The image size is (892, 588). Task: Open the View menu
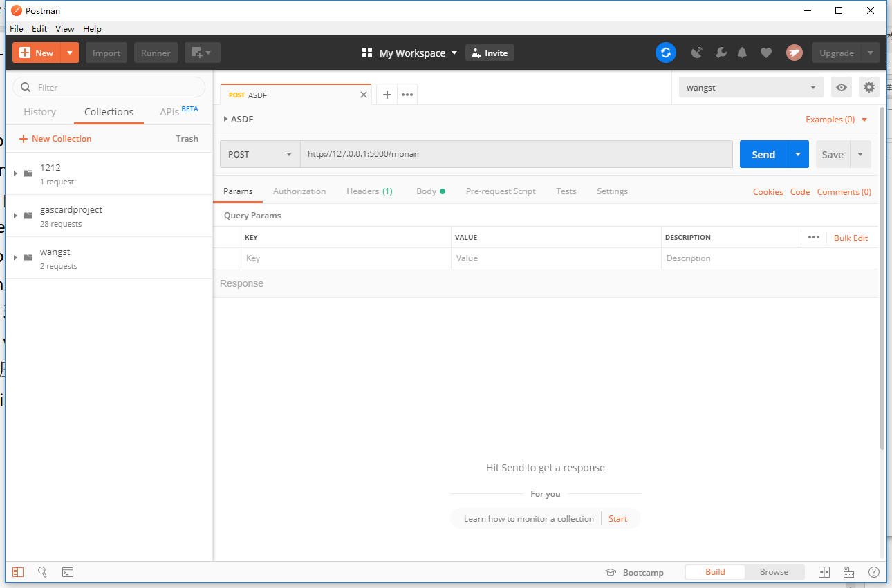point(65,28)
